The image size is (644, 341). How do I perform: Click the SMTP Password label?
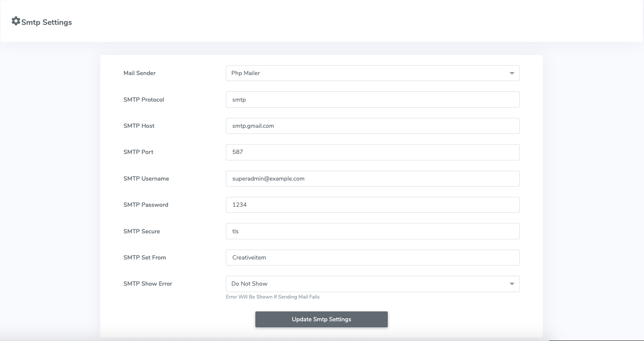click(x=146, y=205)
